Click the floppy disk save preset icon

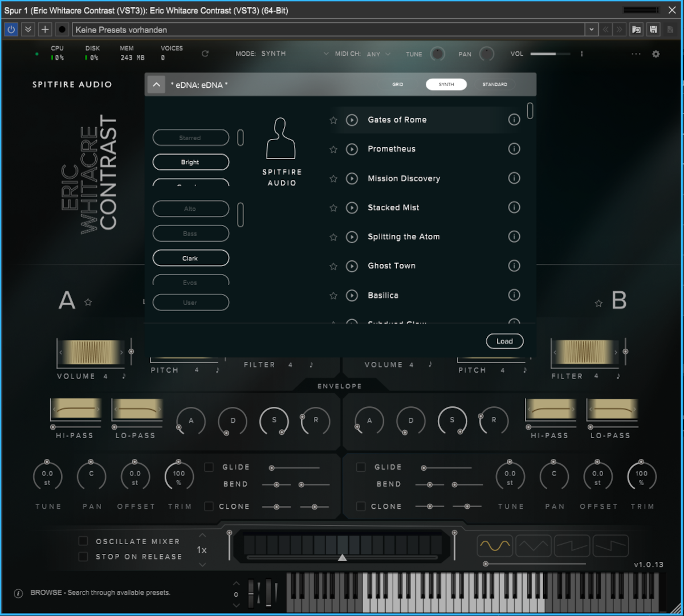653,30
